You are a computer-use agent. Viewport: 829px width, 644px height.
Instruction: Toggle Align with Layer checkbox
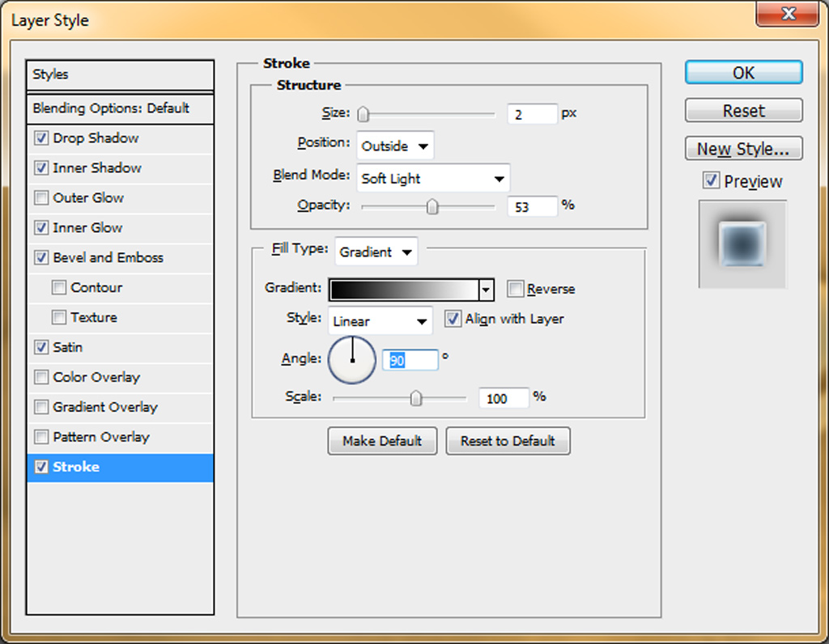[453, 319]
